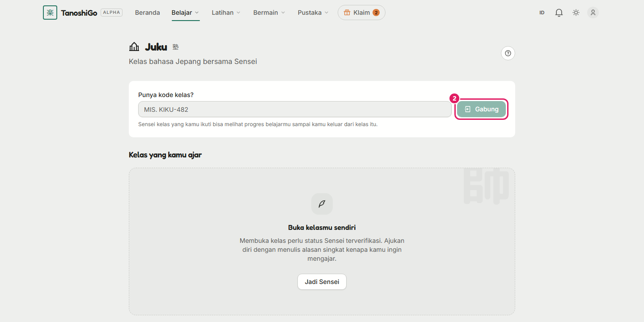Expand the Belajar menu
644x322 pixels.
185,13
